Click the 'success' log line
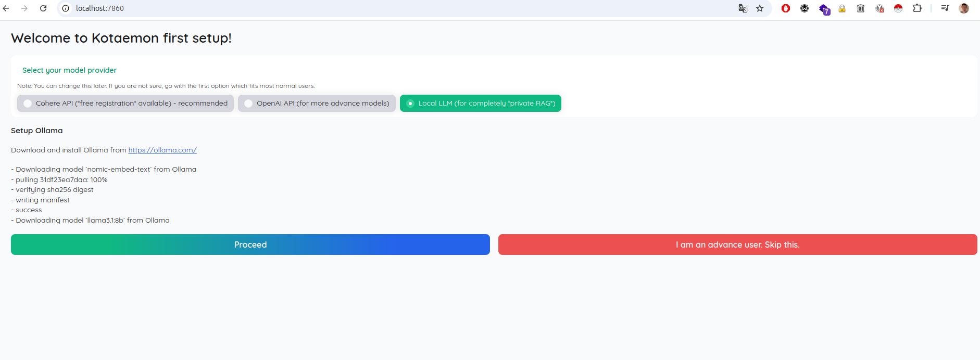This screenshot has width=980, height=360. coord(27,210)
